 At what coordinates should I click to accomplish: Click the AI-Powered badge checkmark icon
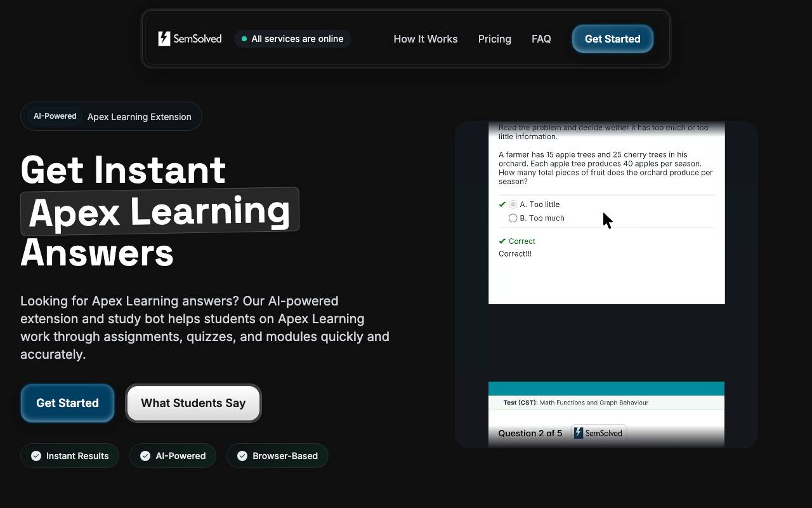145,456
